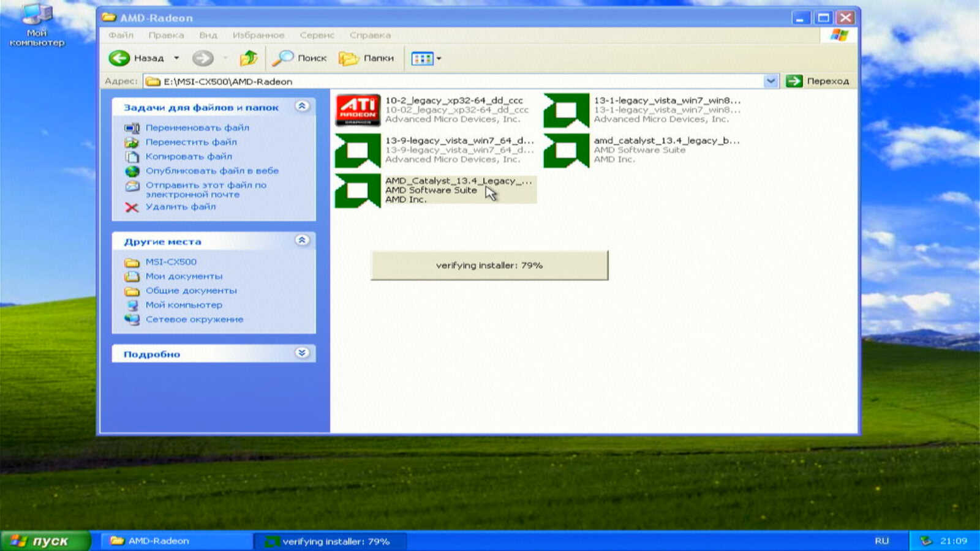Expand the address bar dropdown arrow

[771, 81]
